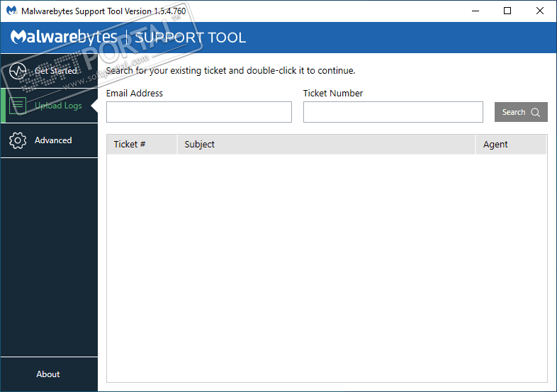Screen dimensions: 557x392
Task: Click the Malwarebytes Support Tool banner logo
Action: pyautogui.click(x=128, y=37)
